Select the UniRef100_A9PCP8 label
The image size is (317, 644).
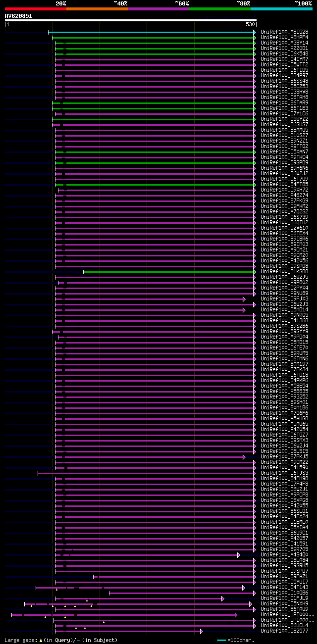pos(284,495)
